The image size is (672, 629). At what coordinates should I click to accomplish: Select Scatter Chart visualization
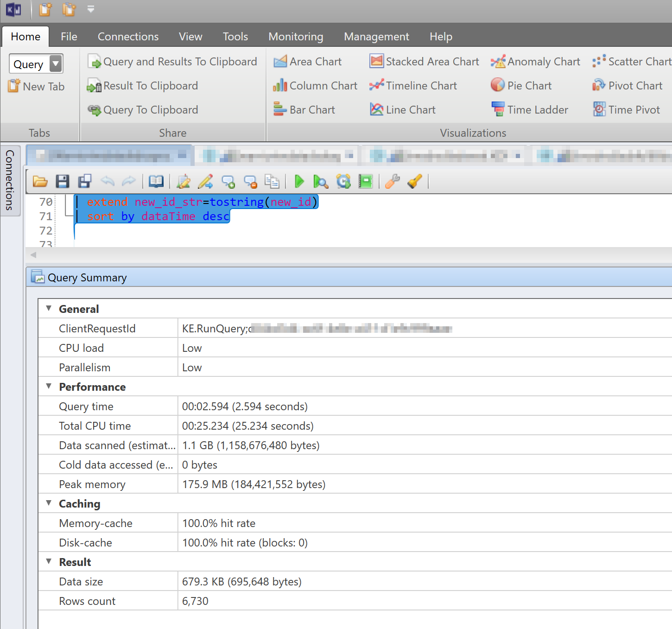click(x=632, y=62)
